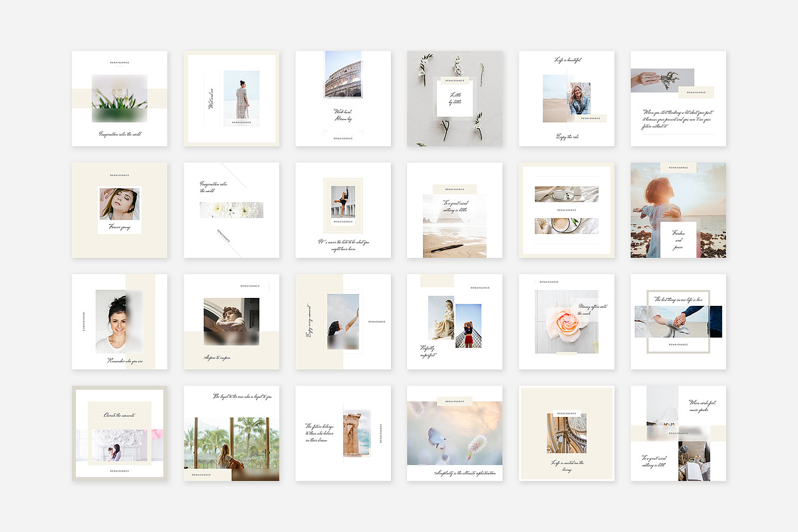Open the two coffee cup strips template

click(x=567, y=210)
